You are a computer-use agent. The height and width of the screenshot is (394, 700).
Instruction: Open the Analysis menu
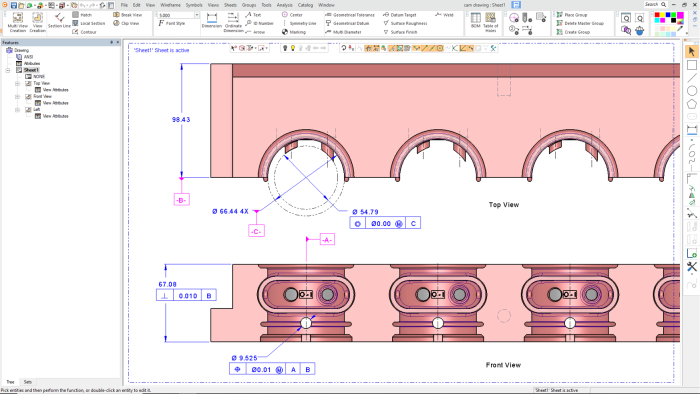point(284,5)
